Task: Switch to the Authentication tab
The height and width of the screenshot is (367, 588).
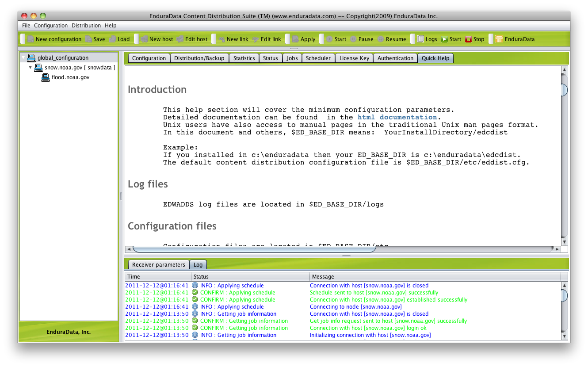Action: [395, 58]
